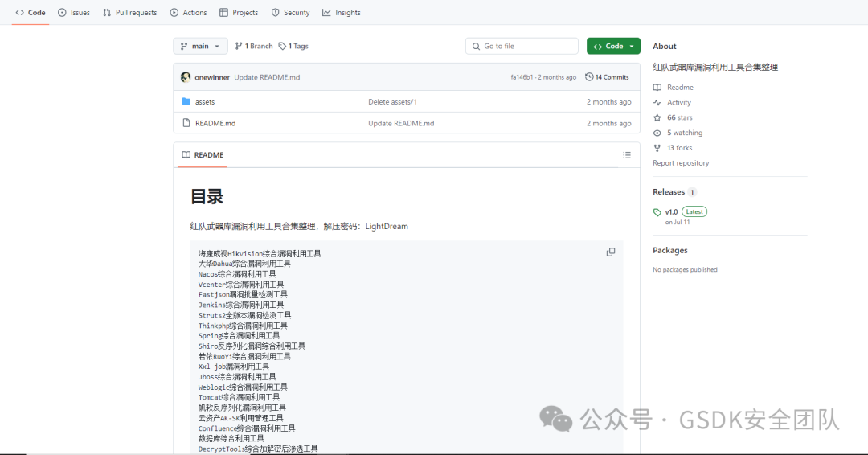Open the Security tab
This screenshot has height=455, width=868.
(291, 13)
